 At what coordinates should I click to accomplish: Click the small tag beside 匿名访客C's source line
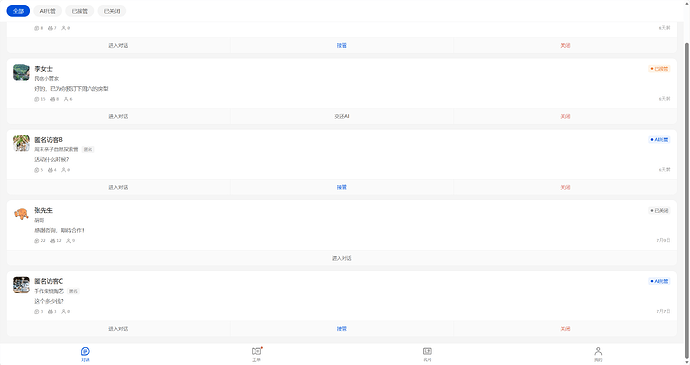coord(73,291)
